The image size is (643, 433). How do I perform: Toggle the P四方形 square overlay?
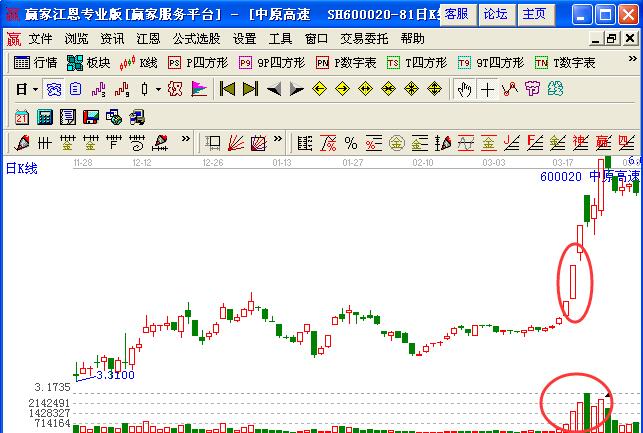coord(196,62)
